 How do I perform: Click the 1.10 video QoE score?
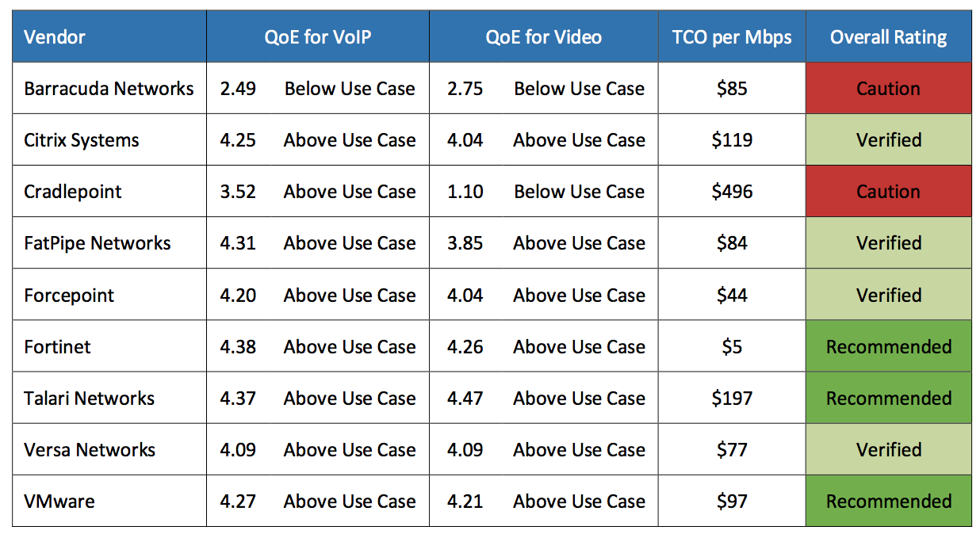pos(465,192)
